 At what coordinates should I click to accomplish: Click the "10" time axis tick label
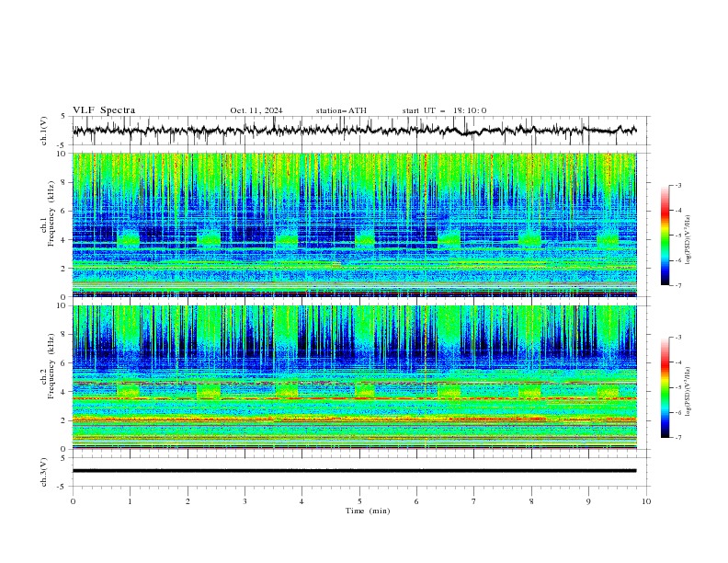(x=646, y=501)
